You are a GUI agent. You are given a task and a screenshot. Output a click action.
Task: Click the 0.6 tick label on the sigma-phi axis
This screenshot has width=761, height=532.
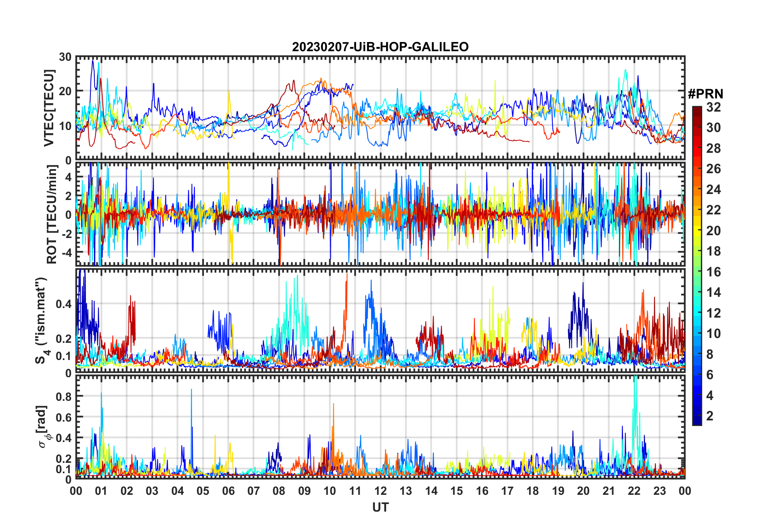click(x=64, y=417)
